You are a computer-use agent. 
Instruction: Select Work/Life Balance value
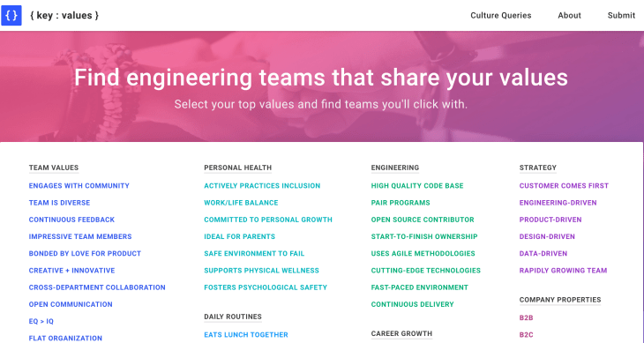241,203
